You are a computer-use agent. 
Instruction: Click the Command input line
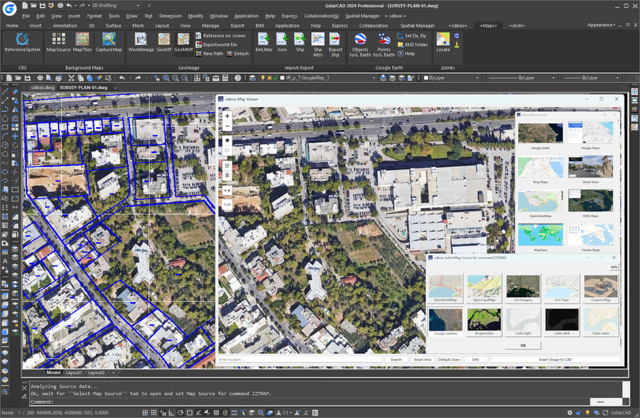click(310, 402)
